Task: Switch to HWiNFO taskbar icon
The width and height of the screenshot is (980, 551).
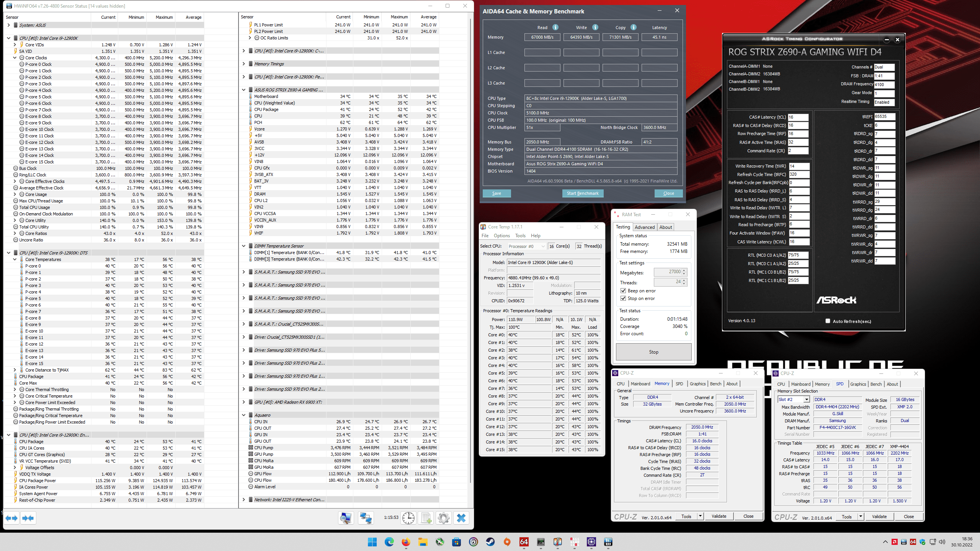Action: pos(608,542)
